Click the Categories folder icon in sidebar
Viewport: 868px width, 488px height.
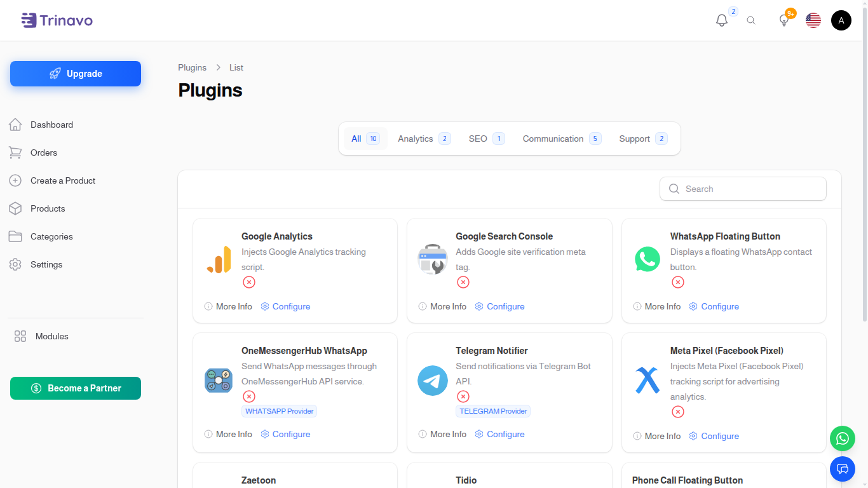[15, 236]
